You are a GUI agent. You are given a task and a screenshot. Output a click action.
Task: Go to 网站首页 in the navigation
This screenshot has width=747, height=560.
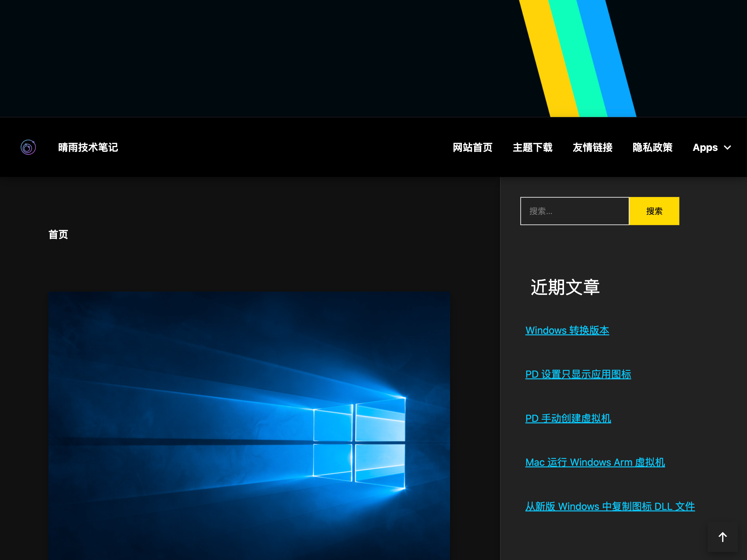pos(472,147)
